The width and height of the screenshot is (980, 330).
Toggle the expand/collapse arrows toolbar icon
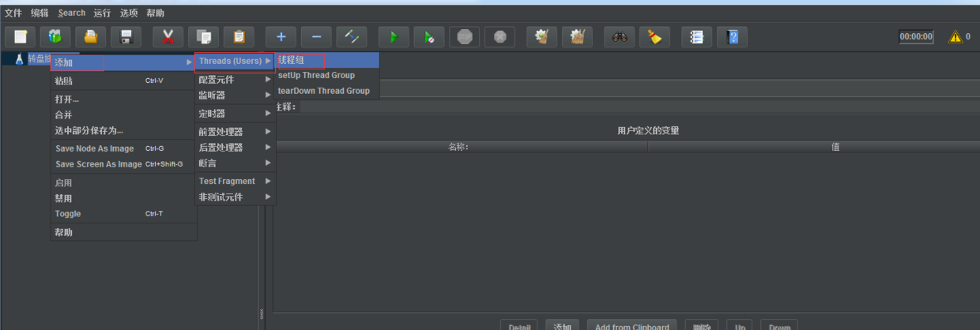[351, 36]
